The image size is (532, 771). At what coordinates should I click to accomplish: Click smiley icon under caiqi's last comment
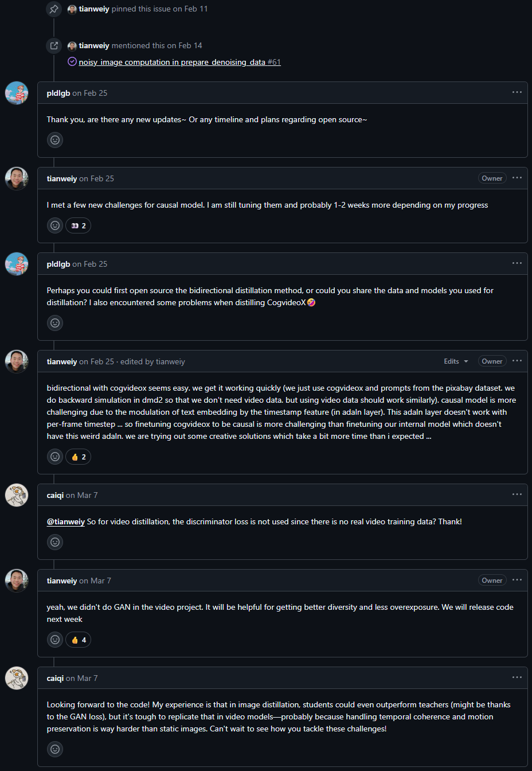tap(55, 749)
